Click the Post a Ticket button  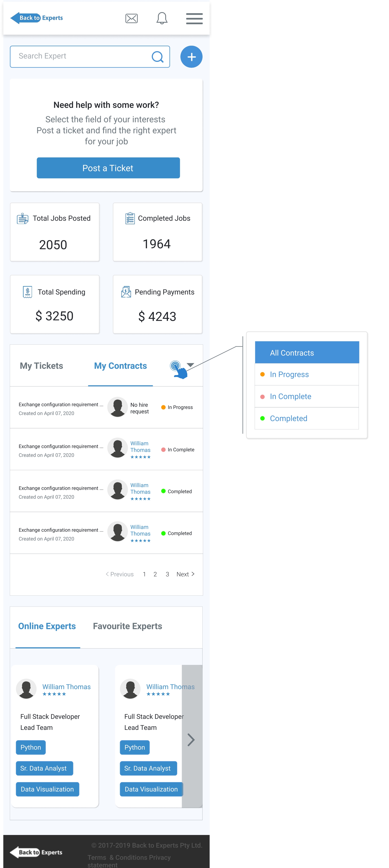[108, 168]
